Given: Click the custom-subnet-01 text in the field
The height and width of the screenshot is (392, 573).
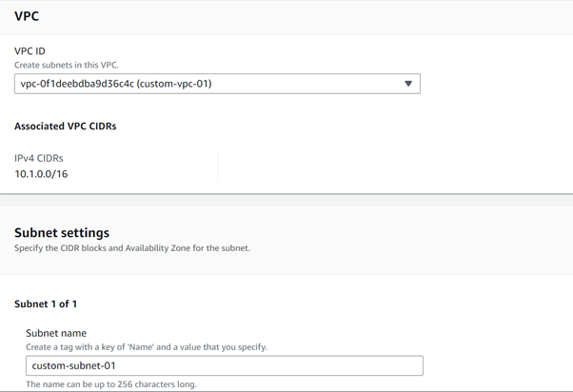Looking at the screenshot, I should pos(73,365).
